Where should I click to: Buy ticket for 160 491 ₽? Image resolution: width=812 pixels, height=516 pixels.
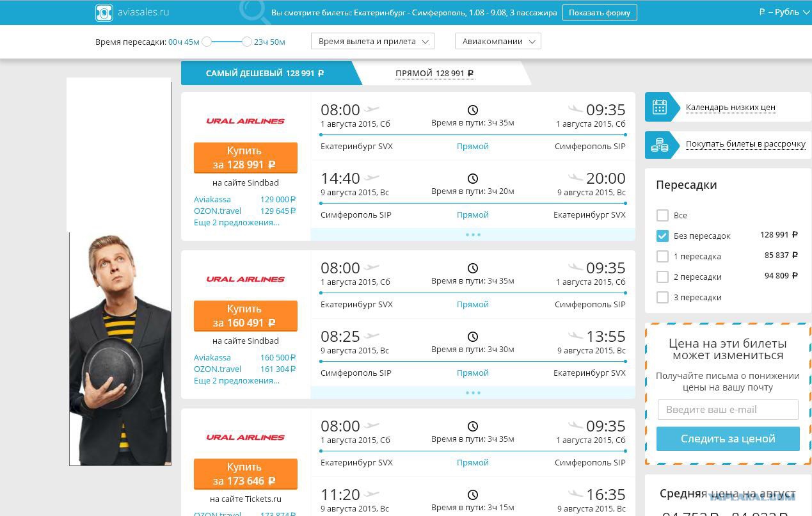click(x=246, y=316)
